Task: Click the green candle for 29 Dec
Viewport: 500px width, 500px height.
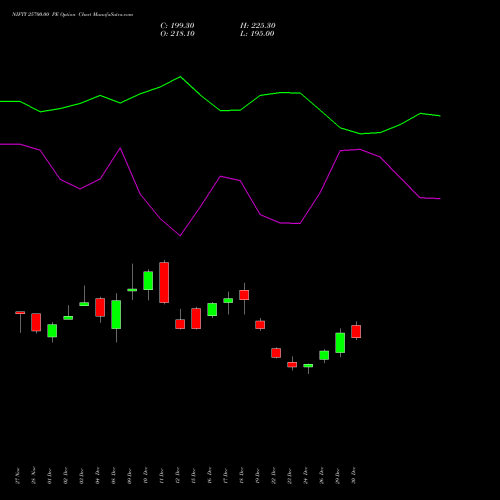Action: click(340, 343)
